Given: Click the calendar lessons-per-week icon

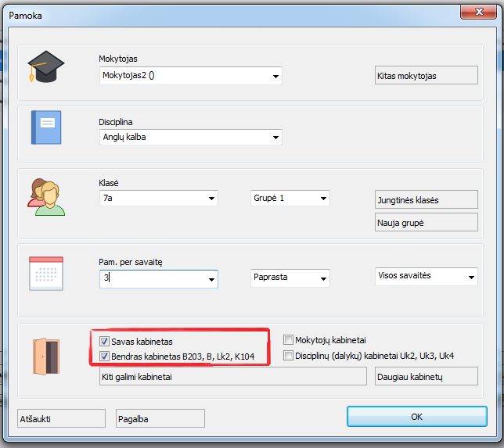Looking at the screenshot, I should 45,273.
